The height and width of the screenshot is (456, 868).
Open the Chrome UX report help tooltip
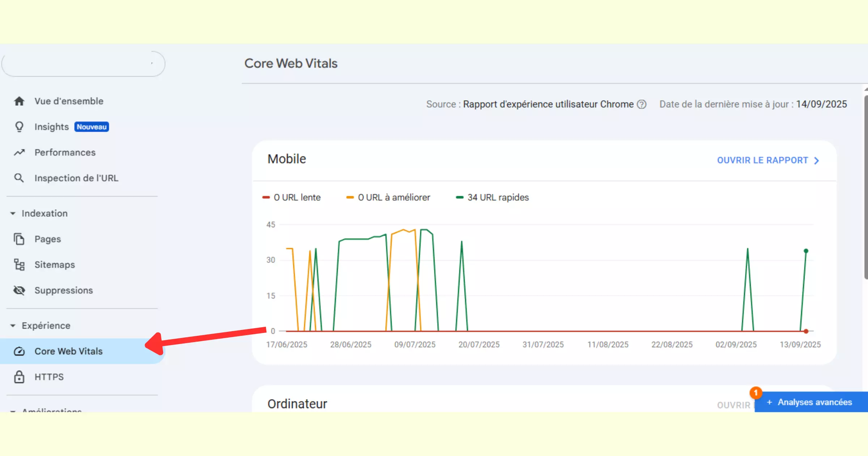tap(642, 104)
